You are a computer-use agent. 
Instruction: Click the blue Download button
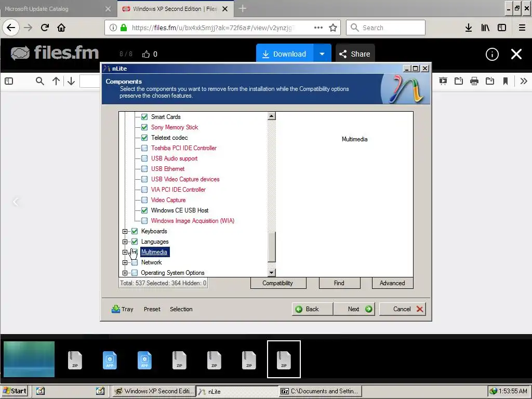click(x=285, y=54)
